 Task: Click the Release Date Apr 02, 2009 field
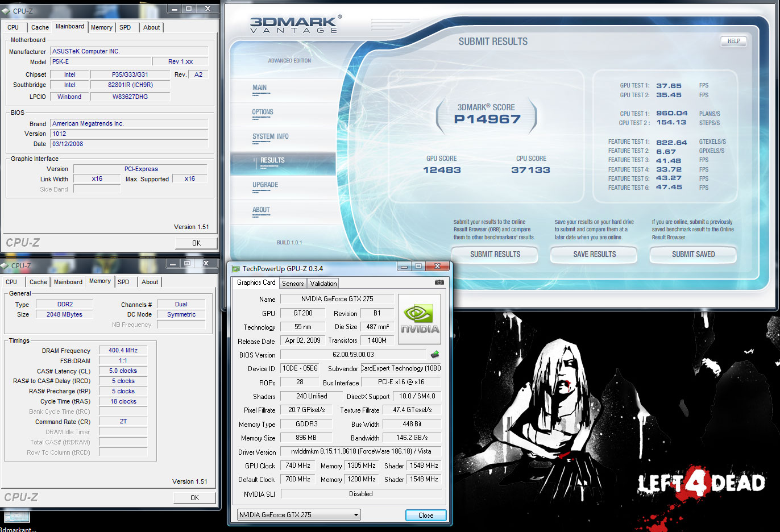(303, 341)
